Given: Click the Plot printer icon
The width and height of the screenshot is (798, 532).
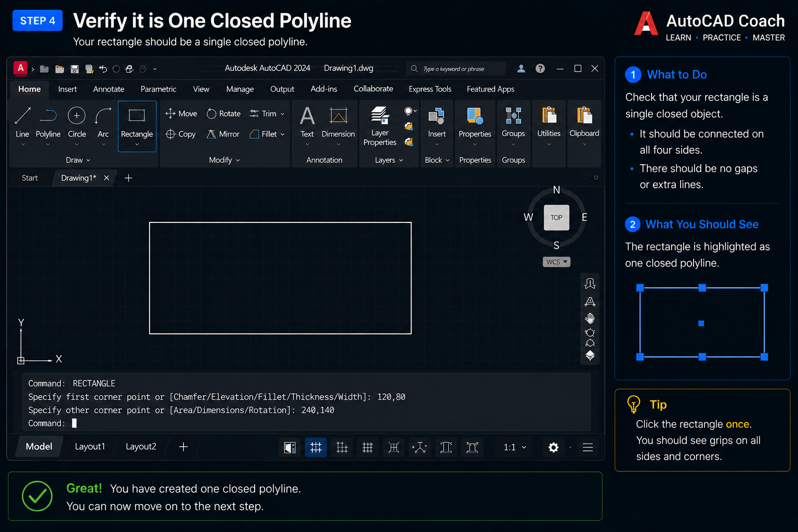Looking at the screenshot, I should 129,69.
